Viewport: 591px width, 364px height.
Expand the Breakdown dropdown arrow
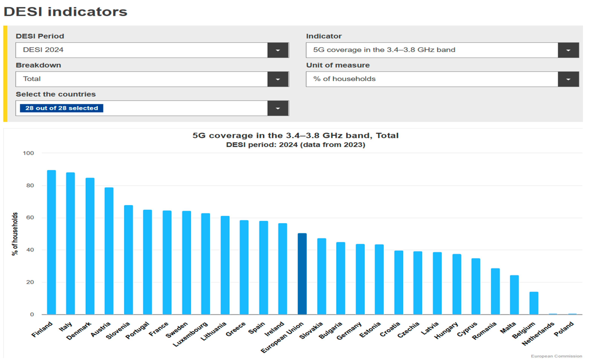[x=278, y=79]
